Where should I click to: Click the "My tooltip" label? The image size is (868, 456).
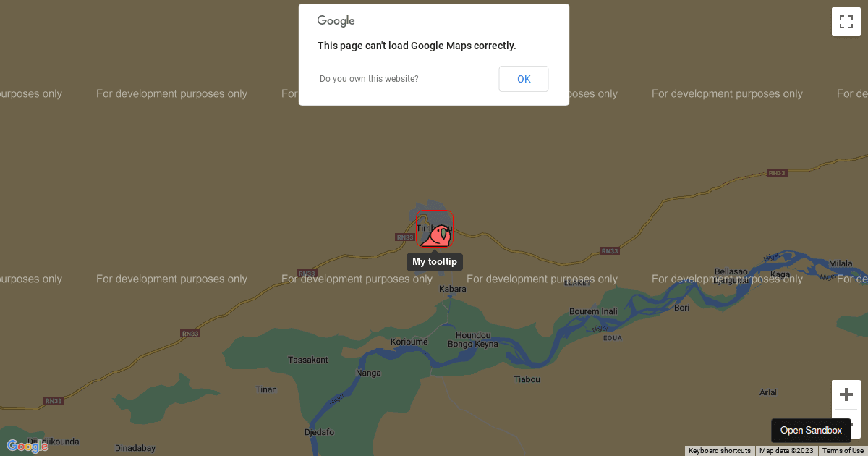coord(435,262)
